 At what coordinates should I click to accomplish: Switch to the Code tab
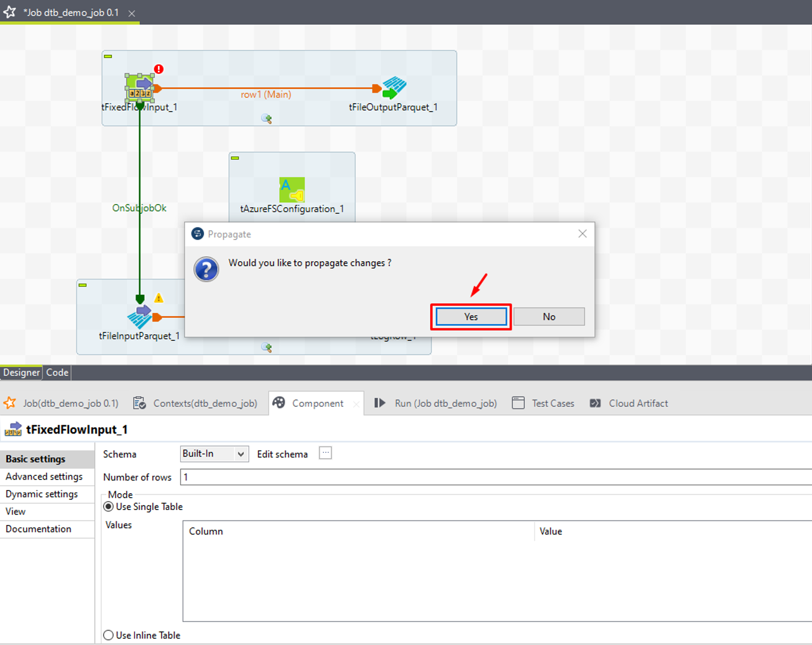pos(57,373)
